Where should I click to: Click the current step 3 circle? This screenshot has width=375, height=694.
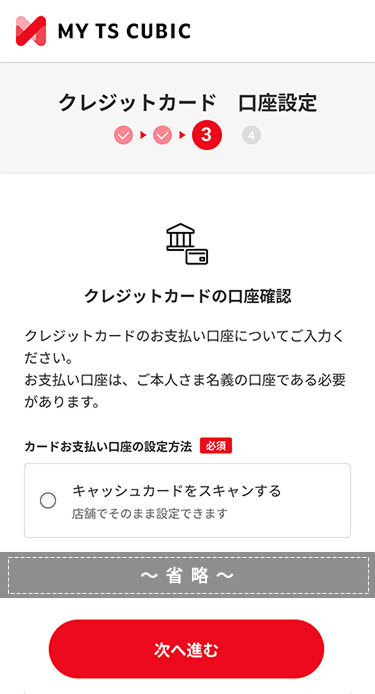click(207, 135)
